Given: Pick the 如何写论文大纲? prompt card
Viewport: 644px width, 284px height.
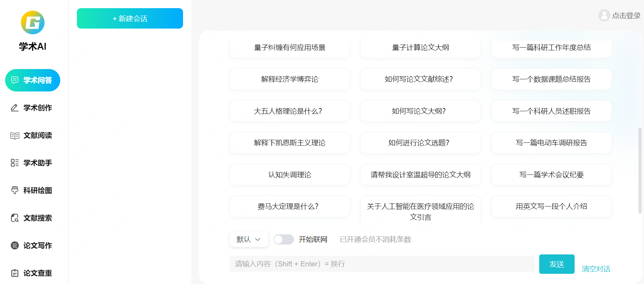Looking at the screenshot, I should (420, 111).
